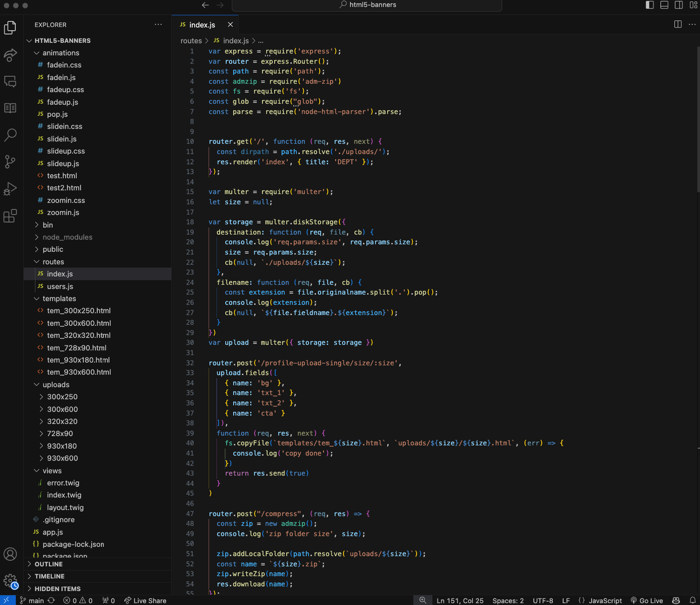700x605 pixels.
Task: Toggle the Primary Side Bar visibility
Action: (x=650, y=5)
